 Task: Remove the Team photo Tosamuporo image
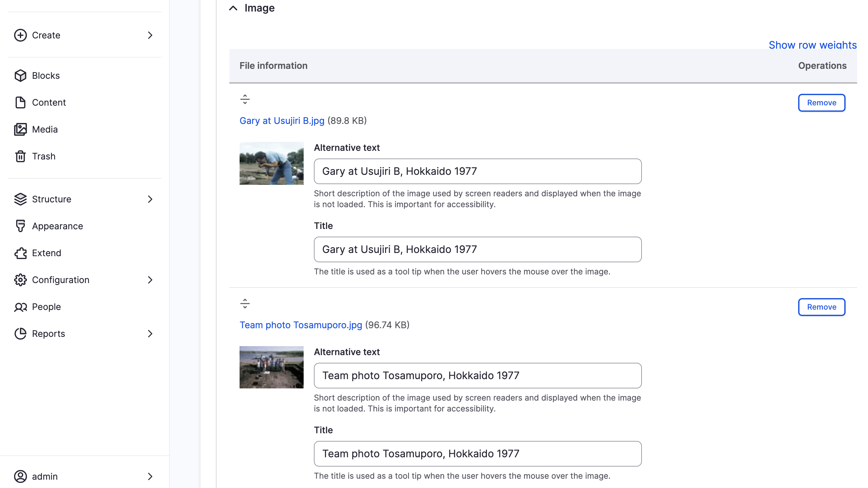(821, 307)
